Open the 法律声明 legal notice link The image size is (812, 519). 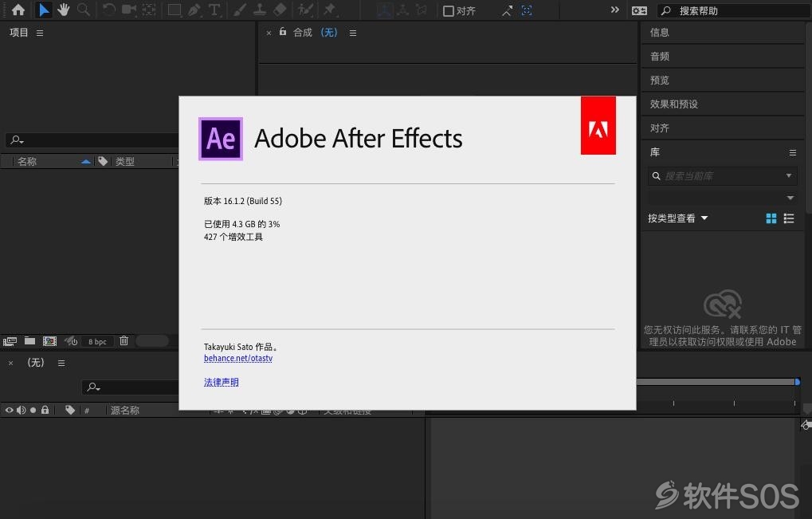click(x=221, y=382)
